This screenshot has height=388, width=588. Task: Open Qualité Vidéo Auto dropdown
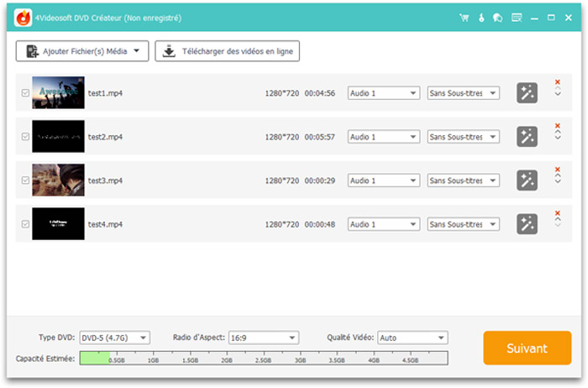[x=412, y=338]
